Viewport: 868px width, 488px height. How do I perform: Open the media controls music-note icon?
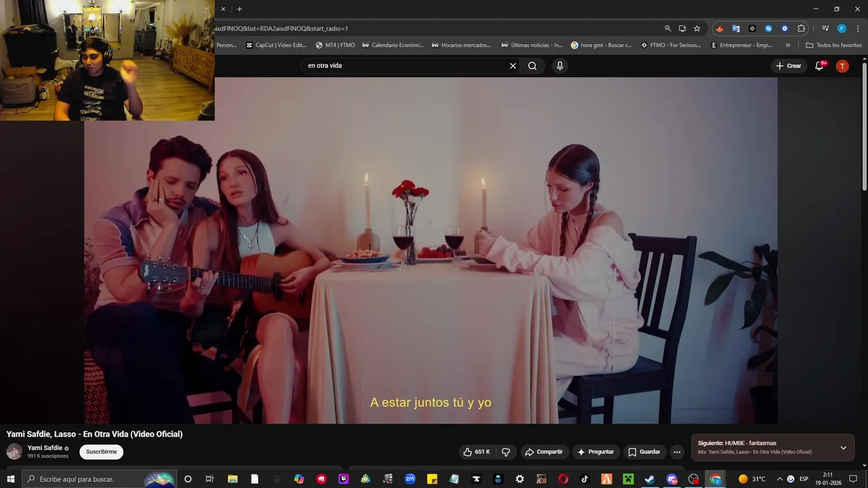(825, 28)
